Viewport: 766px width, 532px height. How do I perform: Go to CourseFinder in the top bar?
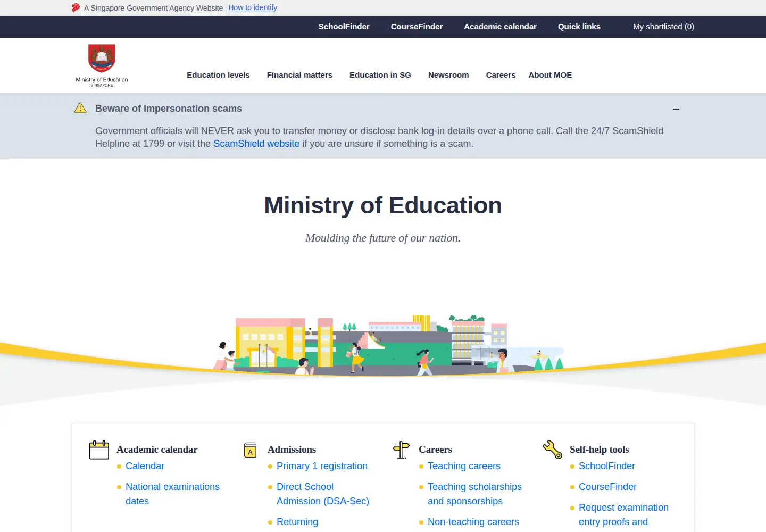click(x=417, y=27)
